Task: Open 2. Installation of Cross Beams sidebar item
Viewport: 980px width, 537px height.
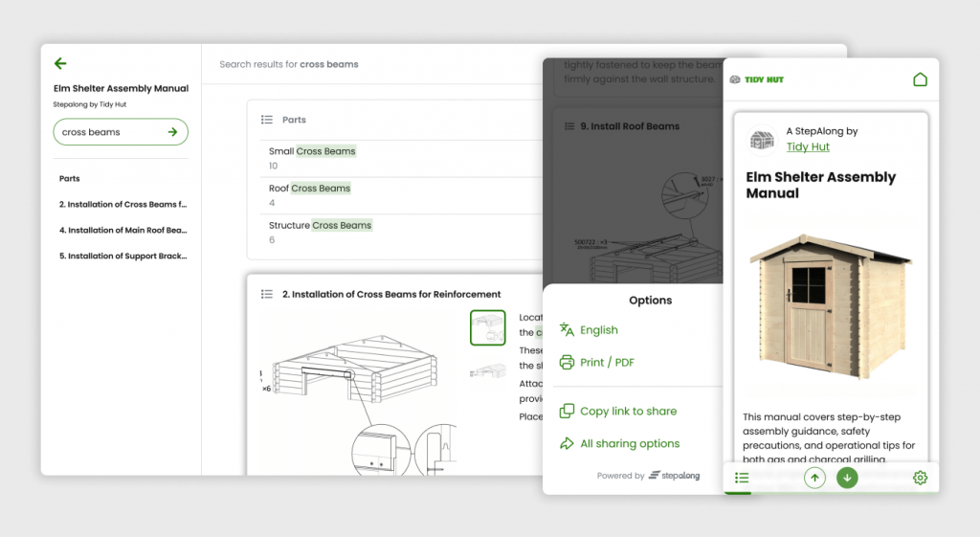Action: [123, 205]
